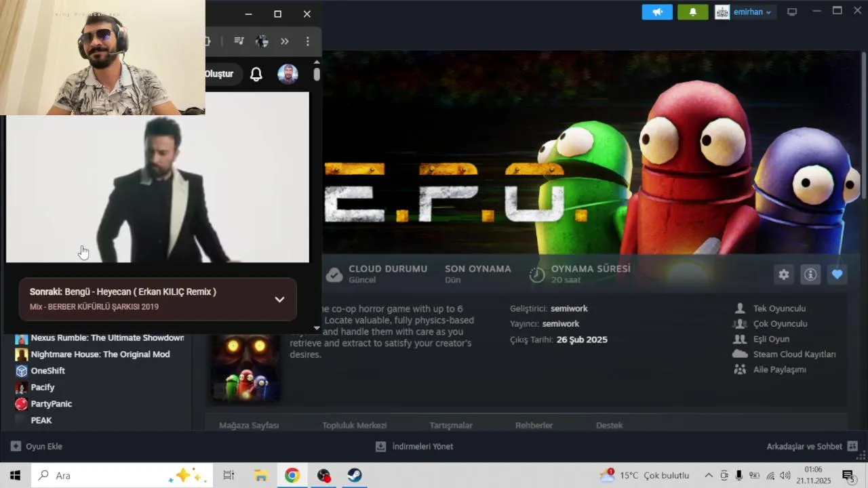Screen dimensions: 868x488
Task: Toggle the favorite heart icon
Action: pos(837,274)
